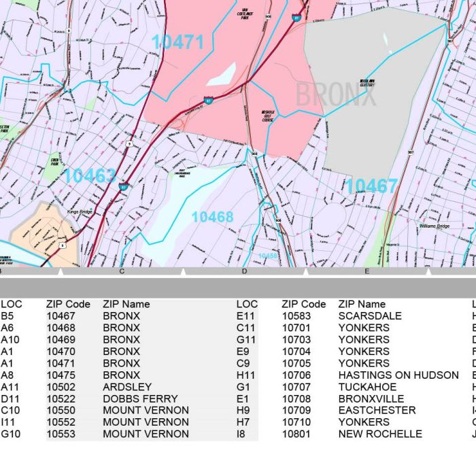The height and width of the screenshot is (476, 476).
Task: Click LOC value I8 in the 10801 row
Action: click(x=241, y=434)
